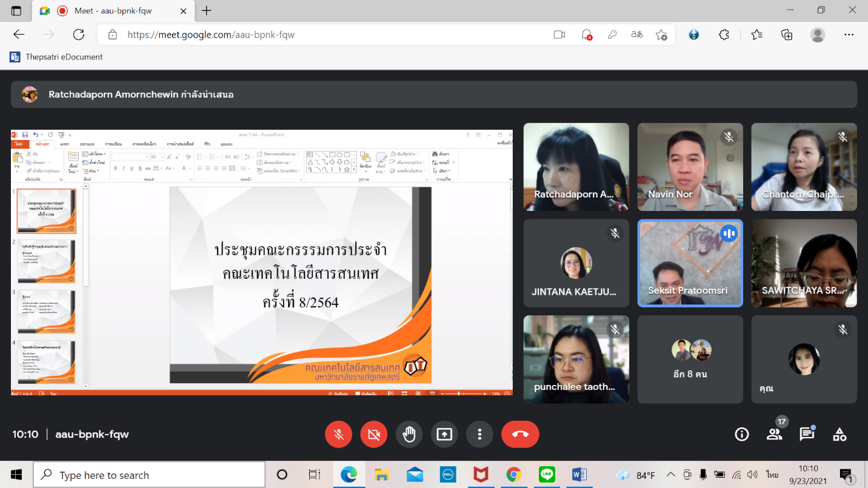Open Meet more options three-dot menu
868x488 pixels.
coord(479,434)
